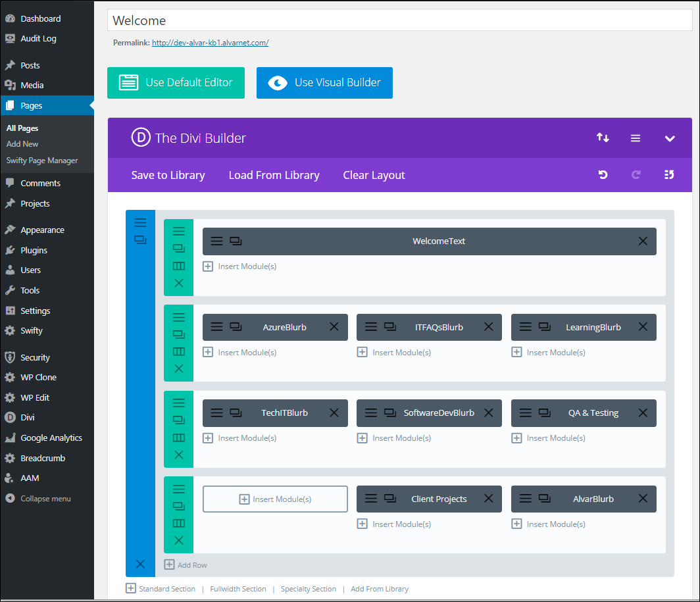Open row settings for the WelcomeText row
Viewport: 700px width, 602px height.
point(178,231)
